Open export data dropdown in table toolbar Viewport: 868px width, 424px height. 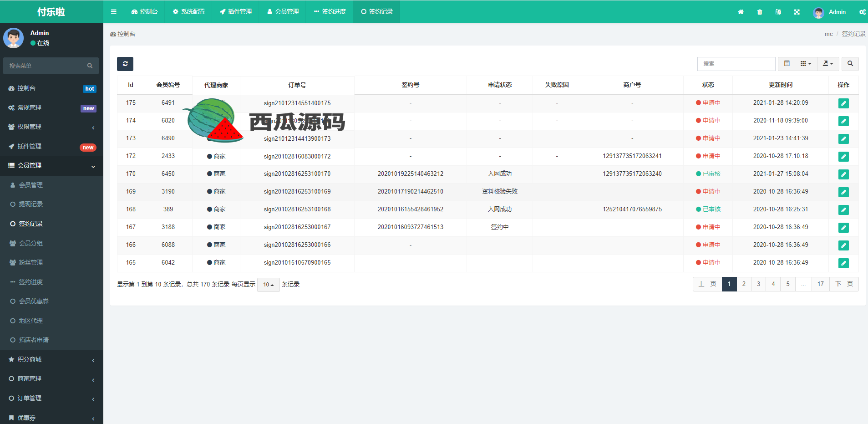[x=828, y=64]
